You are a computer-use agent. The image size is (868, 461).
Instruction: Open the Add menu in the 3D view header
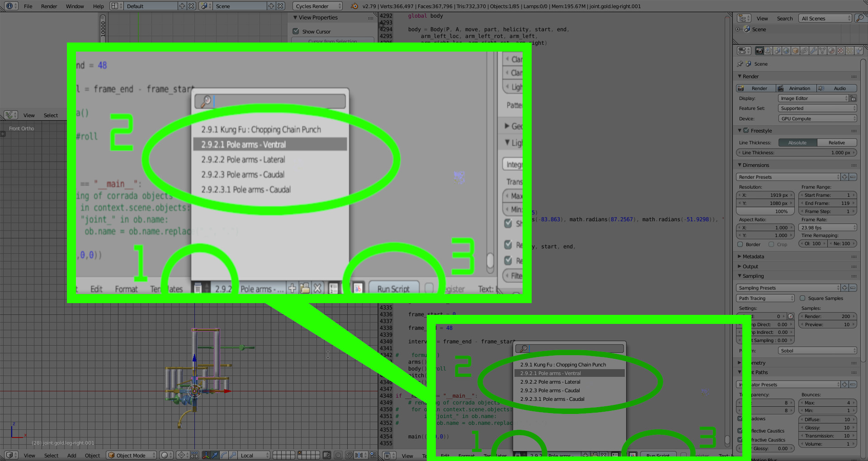[71, 456]
